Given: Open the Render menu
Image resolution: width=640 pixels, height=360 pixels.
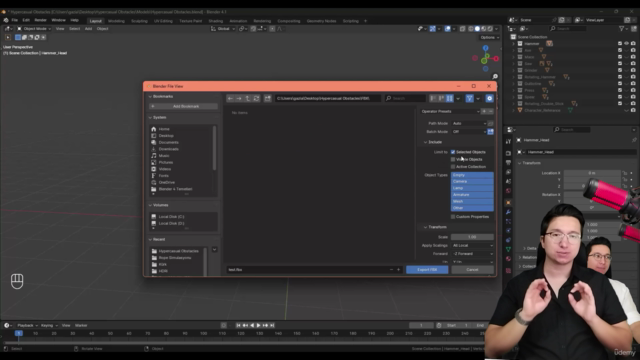Looking at the screenshot, I should pos(40,20).
